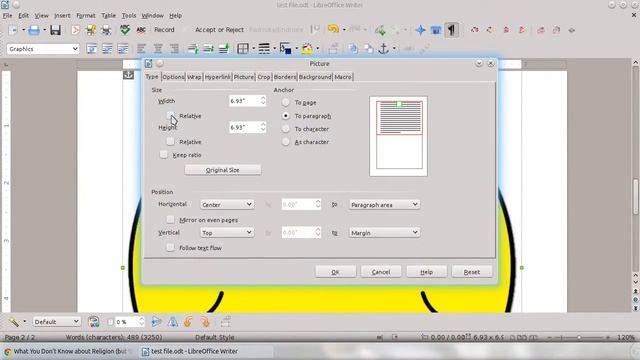
Task: Switch to the Chrome taskbar window
Action: pyautogui.click(x=69, y=351)
